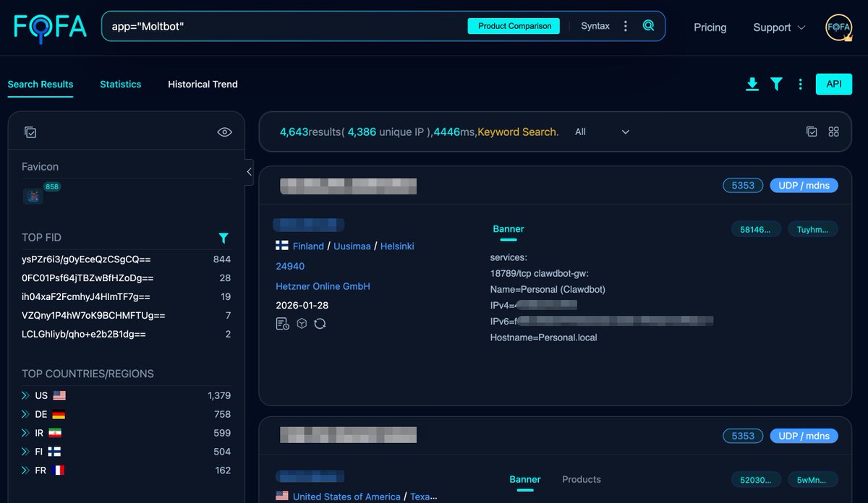Image resolution: width=868 pixels, height=503 pixels.
Task: Select the Banner tab in second result
Action: click(525, 479)
